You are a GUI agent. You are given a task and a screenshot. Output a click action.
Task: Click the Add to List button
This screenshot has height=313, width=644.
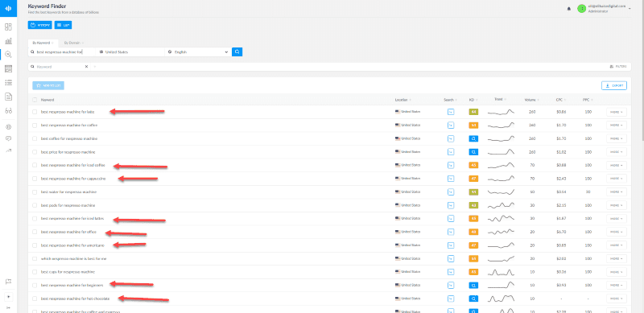pyautogui.click(x=48, y=86)
